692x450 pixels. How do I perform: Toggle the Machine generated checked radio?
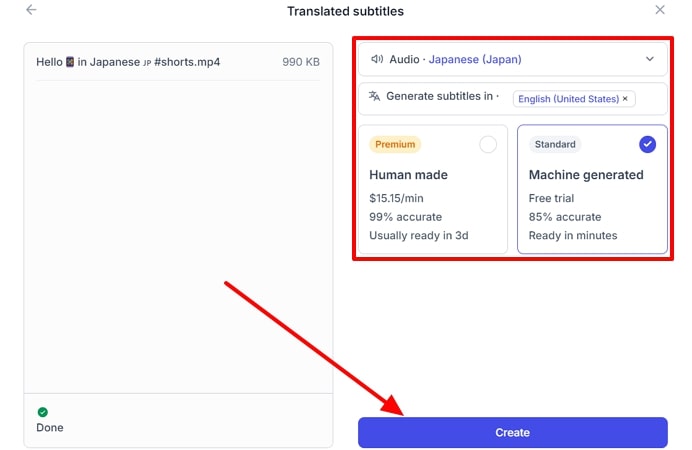coord(647,145)
